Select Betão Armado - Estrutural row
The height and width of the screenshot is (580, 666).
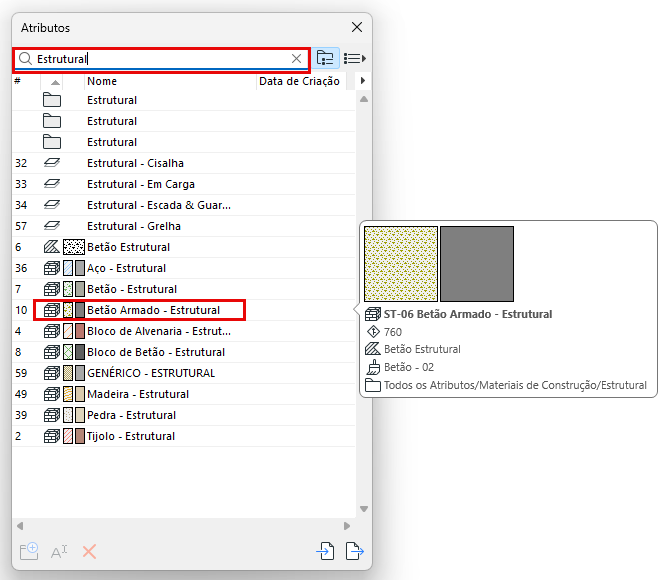point(183,310)
